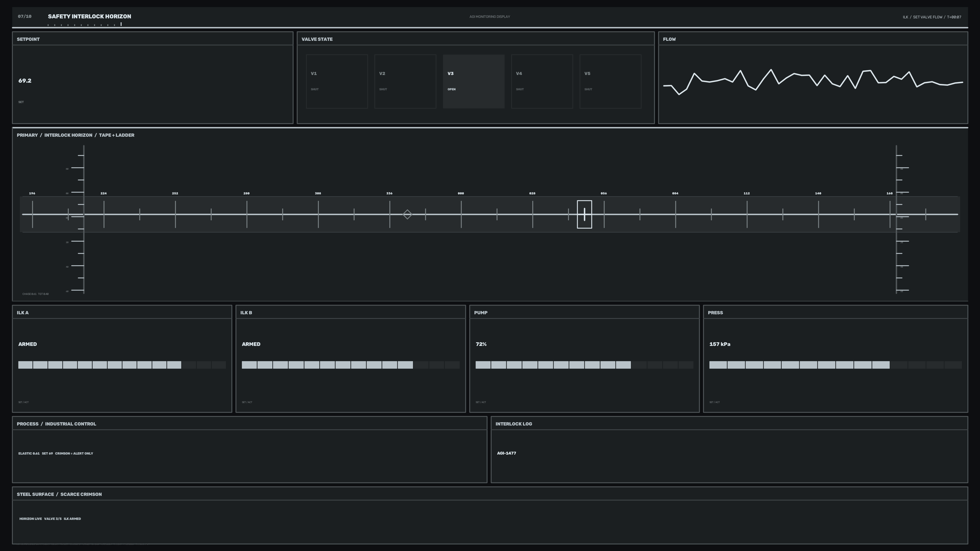
Task: Click SET / ACT label in ILK A panel
Action: tap(23, 402)
